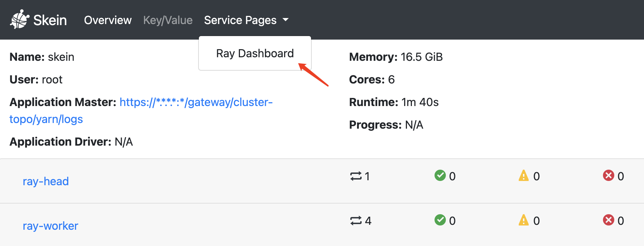
Task: Select the Memory 16.5 GiB value
Action: [x=421, y=57]
